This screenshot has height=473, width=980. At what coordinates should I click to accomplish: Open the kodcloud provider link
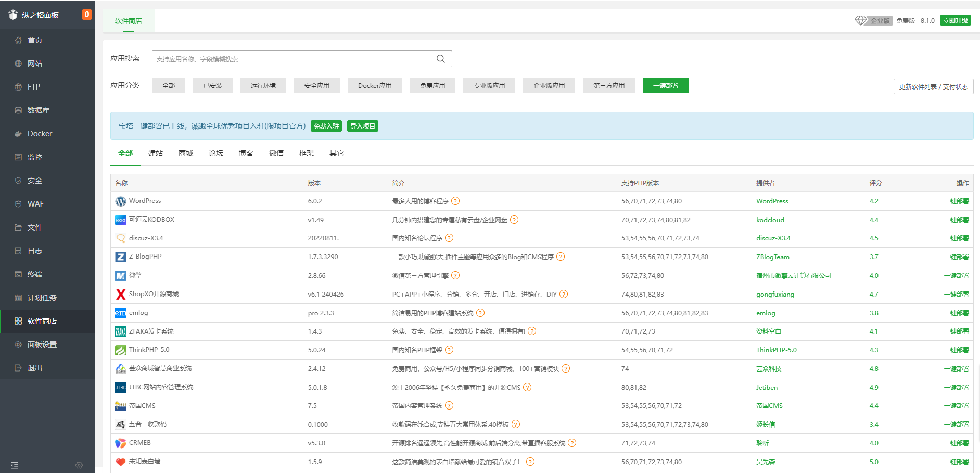(x=770, y=220)
